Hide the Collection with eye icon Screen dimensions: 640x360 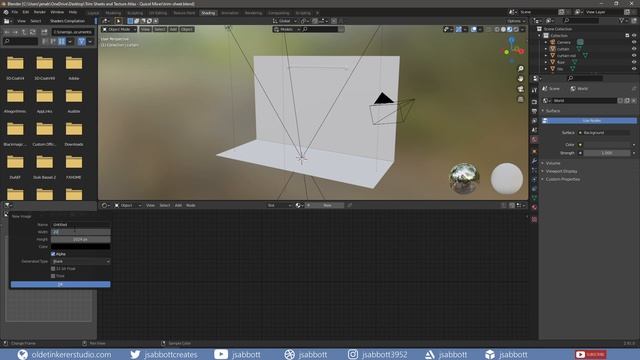pos(634,36)
